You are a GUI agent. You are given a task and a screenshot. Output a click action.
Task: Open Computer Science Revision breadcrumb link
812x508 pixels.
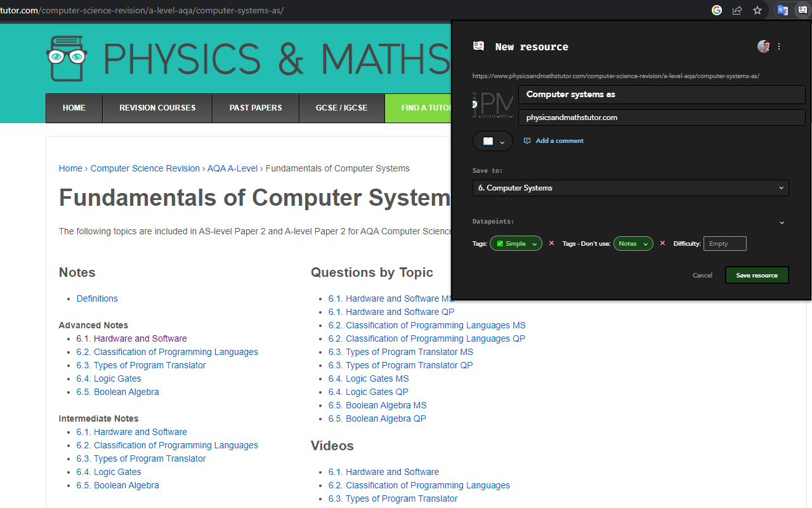point(145,168)
